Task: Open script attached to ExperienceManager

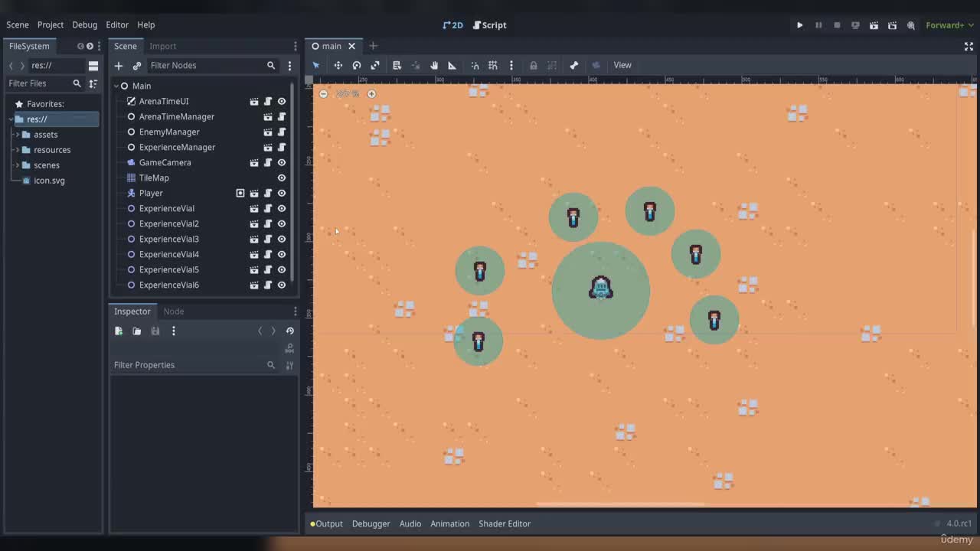Action: click(x=282, y=147)
